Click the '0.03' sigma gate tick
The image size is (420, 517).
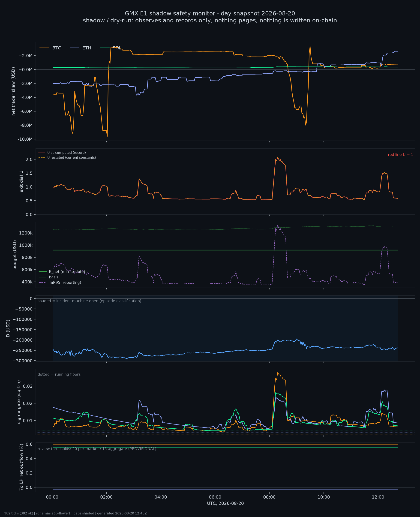tap(28, 386)
